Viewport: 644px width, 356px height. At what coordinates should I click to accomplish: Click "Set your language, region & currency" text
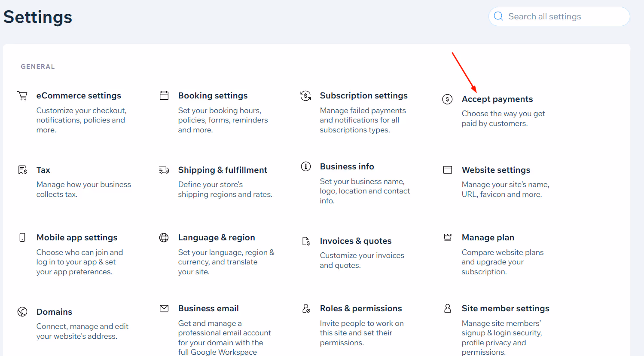point(226,262)
